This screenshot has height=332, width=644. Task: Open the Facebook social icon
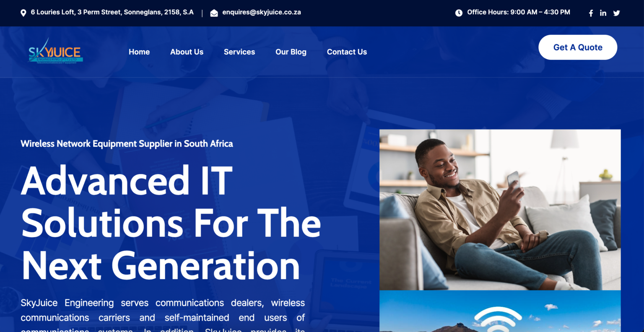click(591, 13)
